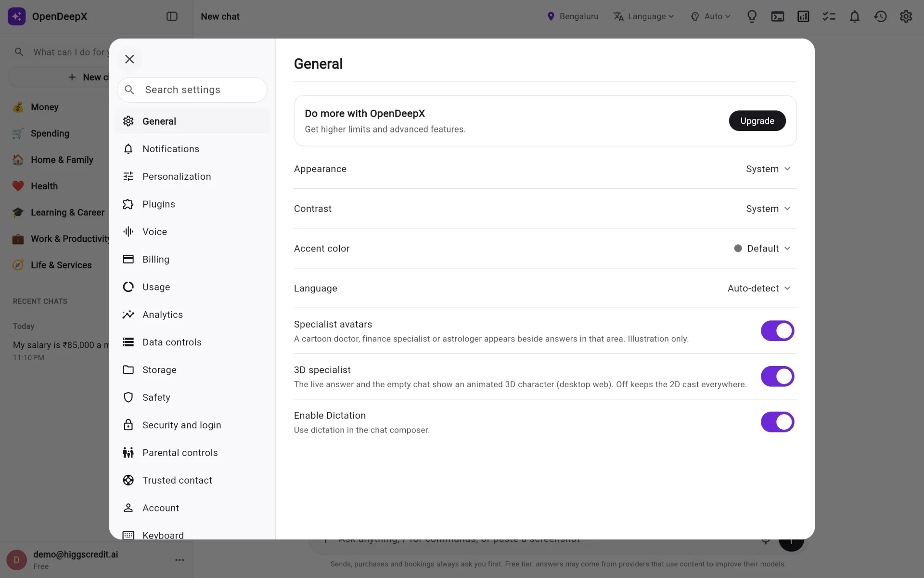Click the notification bell in header
The width and height of the screenshot is (924, 578).
pyautogui.click(x=855, y=16)
